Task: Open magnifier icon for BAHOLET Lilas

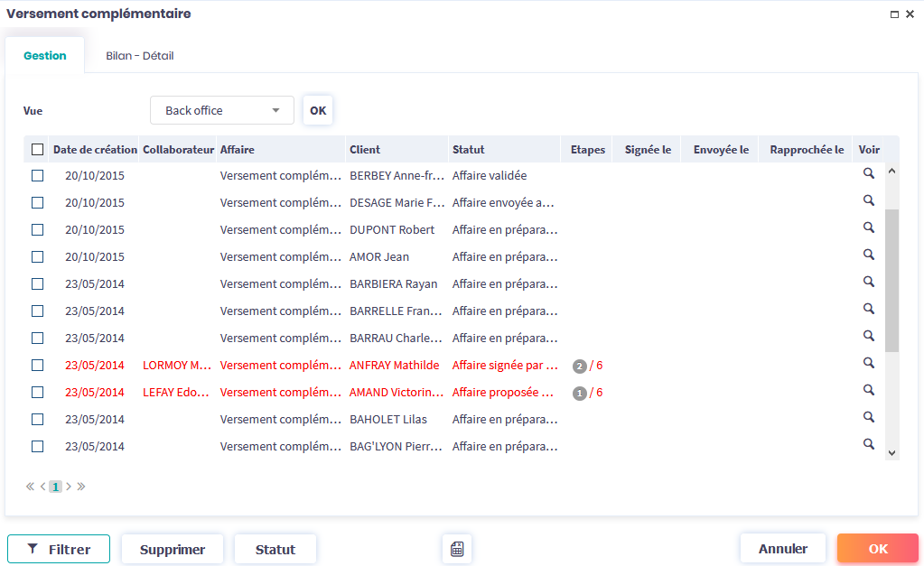Action: pos(868,417)
